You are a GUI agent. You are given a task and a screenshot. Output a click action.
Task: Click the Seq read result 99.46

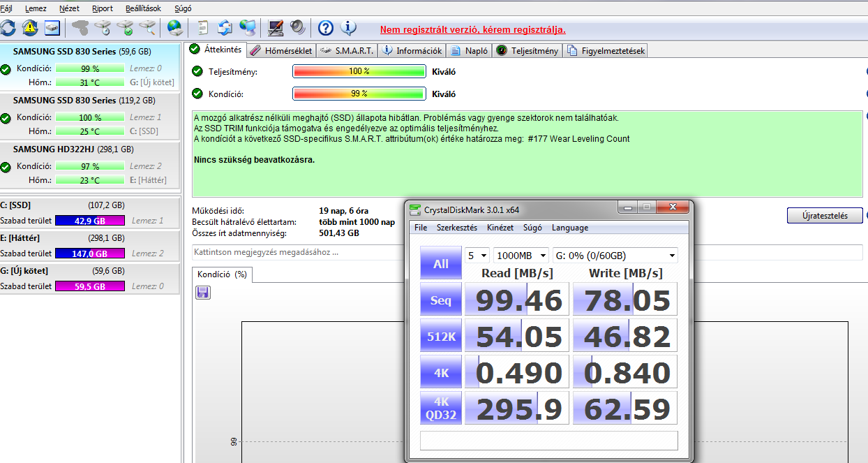(517, 300)
